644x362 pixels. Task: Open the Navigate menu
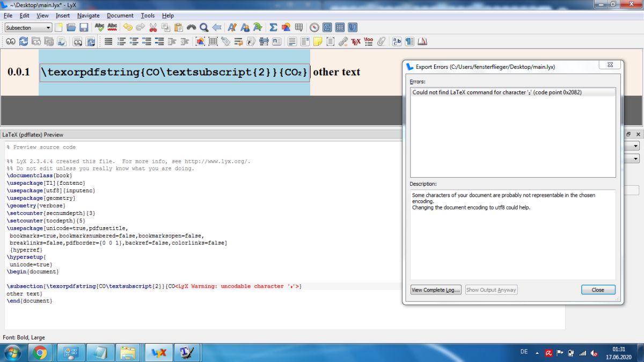[89, 16]
